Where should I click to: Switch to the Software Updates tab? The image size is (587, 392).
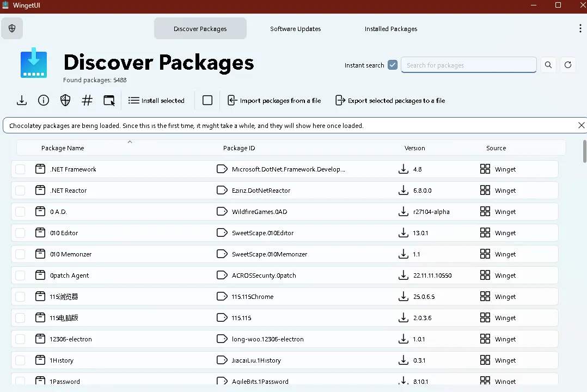click(295, 29)
